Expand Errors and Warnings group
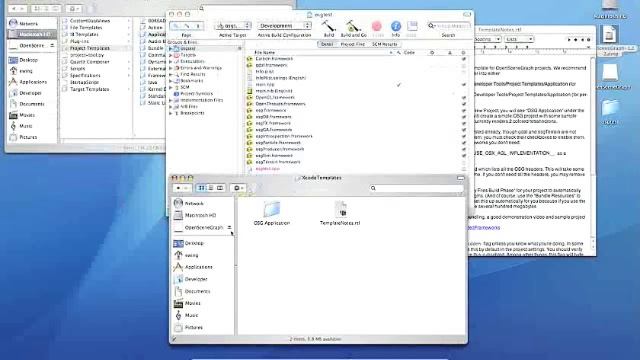640x360 pixels. [171, 68]
